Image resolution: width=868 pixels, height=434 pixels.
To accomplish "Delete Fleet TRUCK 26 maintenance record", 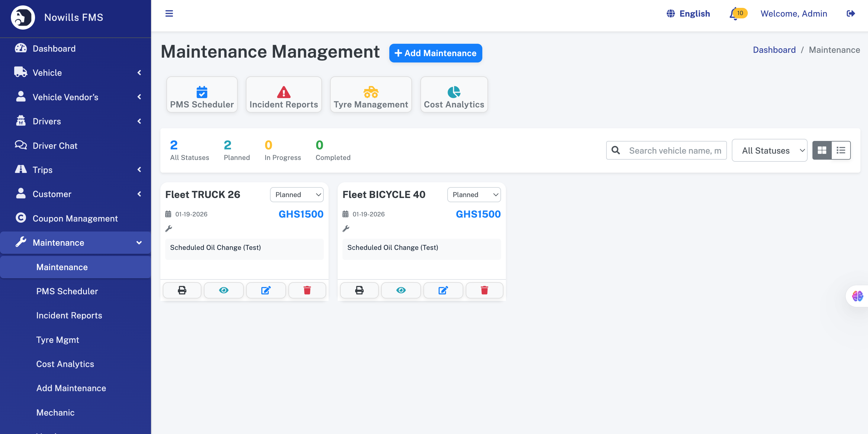I will pyautogui.click(x=307, y=290).
